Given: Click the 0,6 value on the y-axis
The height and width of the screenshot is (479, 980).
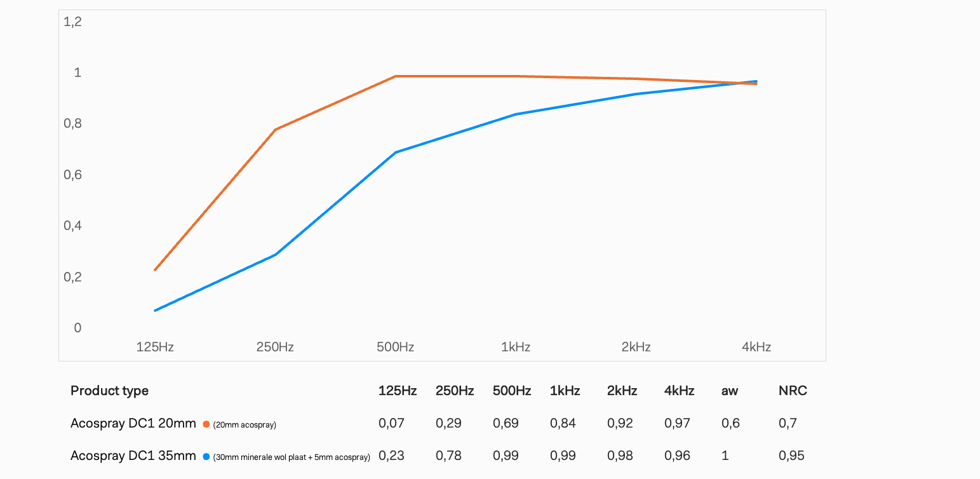Looking at the screenshot, I should (x=73, y=175).
